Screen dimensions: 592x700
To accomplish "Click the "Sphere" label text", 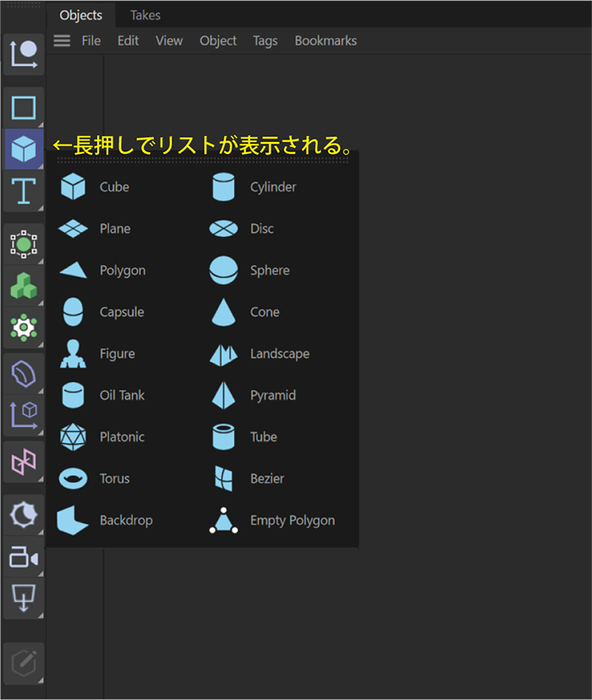I will tap(270, 271).
